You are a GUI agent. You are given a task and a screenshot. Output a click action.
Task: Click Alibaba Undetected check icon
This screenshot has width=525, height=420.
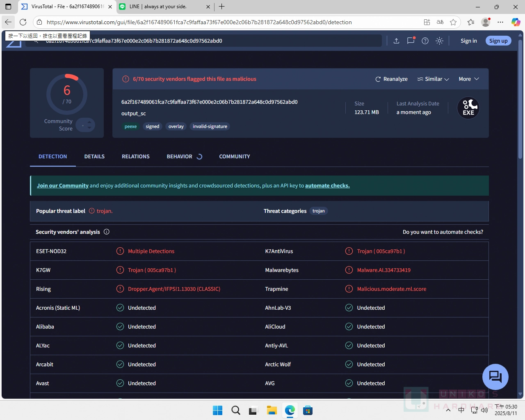pyautogui.click(x=120, y=326)
